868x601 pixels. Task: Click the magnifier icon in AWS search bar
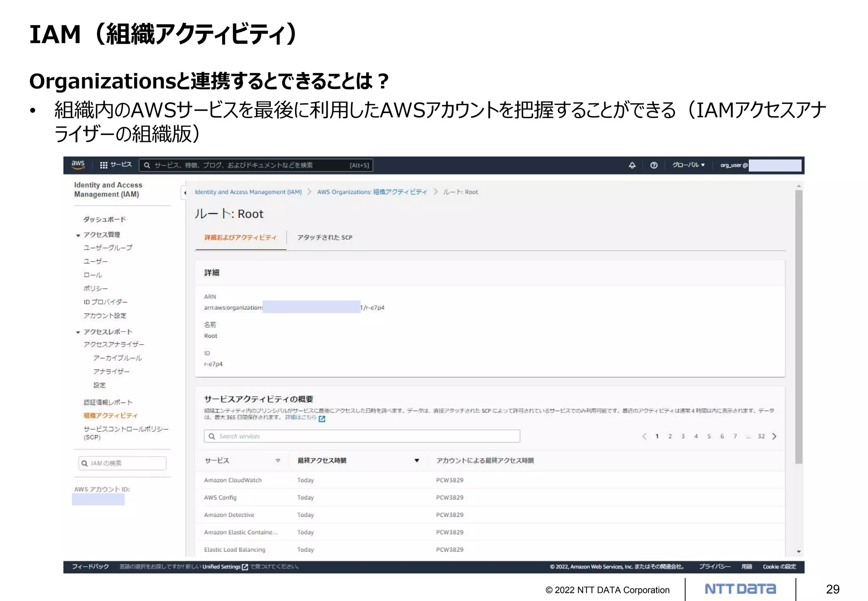(147, 165)
